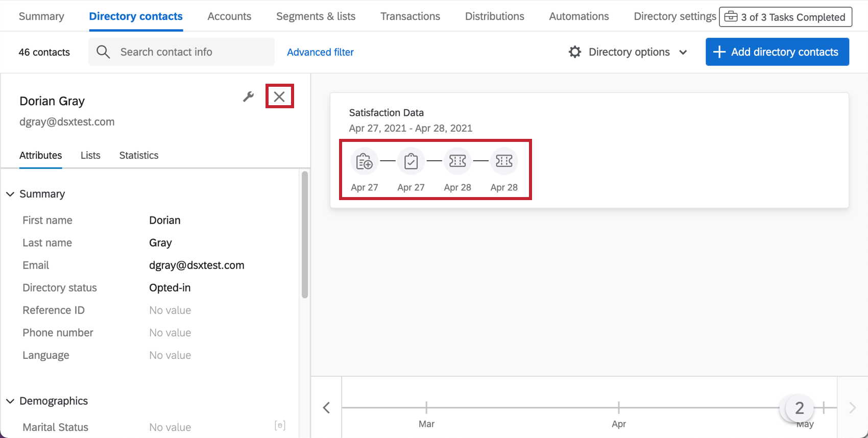The height and width of the screenshot is (438, 868).
Task: Click the Marital Status No value field
Action: (x=170, y=427)
